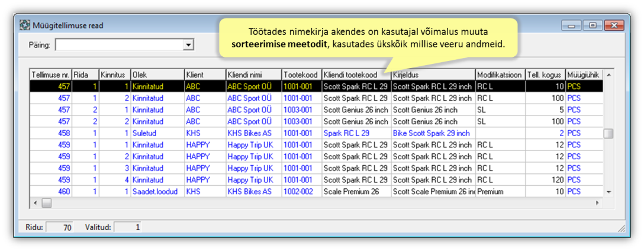Click the Tell. kogus column header
The width and height of the screenshot is (644, 251).
tap(545, 75)
